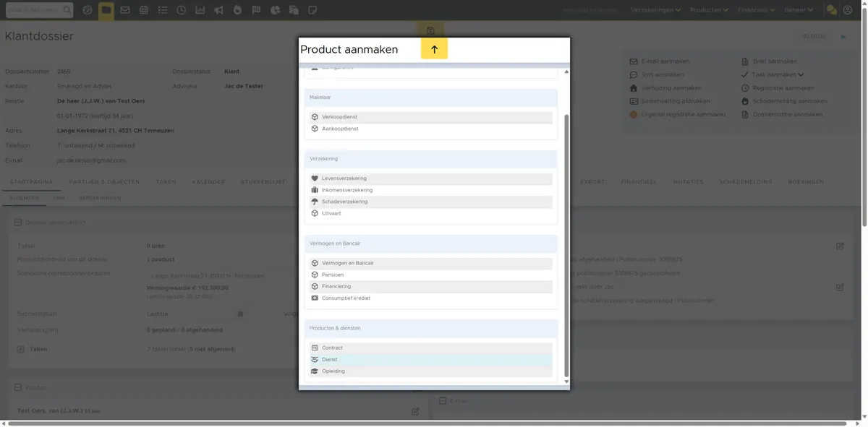
Task: Start the timer play button
Action: 843,36
